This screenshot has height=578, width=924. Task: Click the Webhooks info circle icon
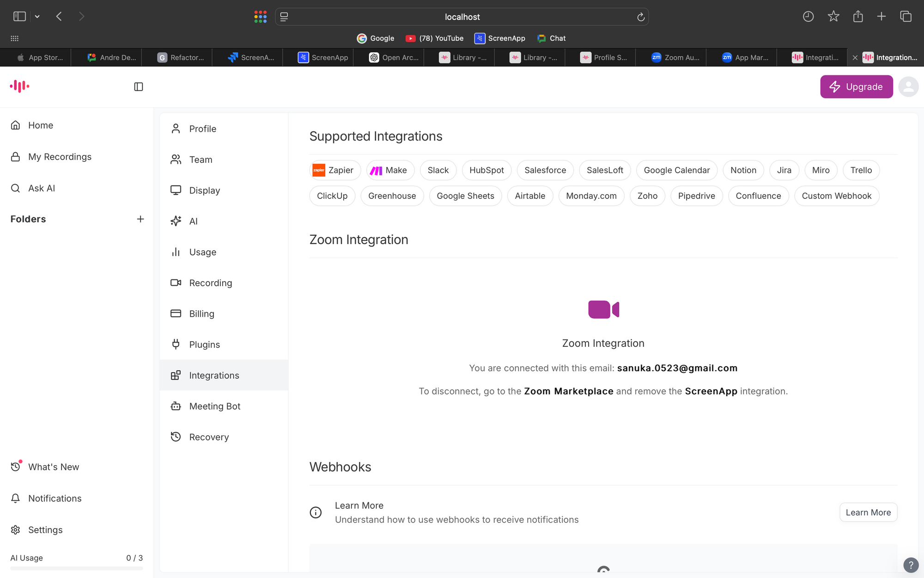[316, 512]
